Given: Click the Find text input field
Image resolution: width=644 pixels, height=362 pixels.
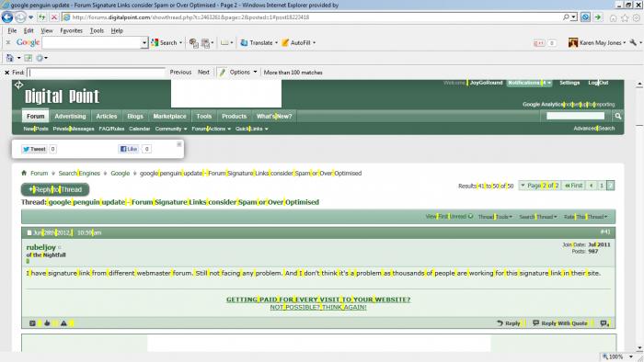Looking at the screenshot, I should point(96,73).
